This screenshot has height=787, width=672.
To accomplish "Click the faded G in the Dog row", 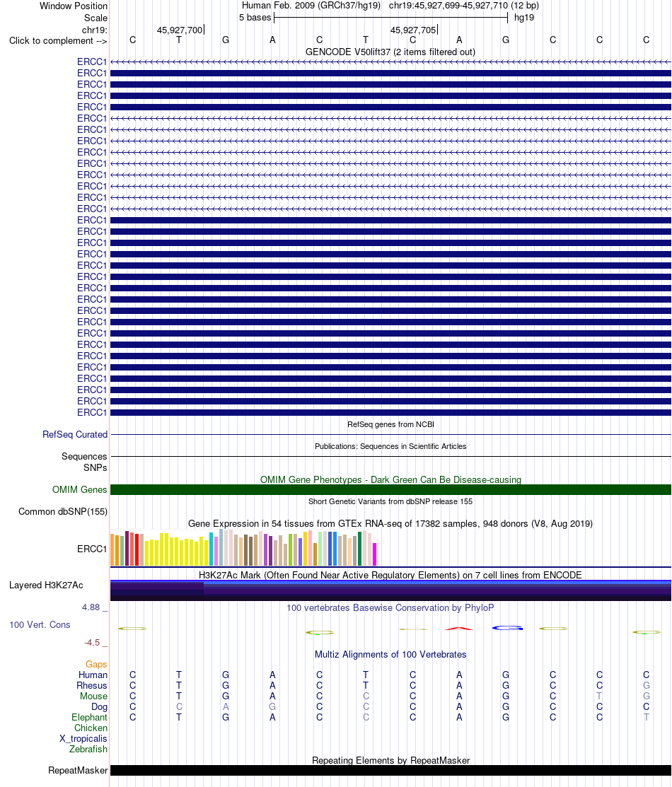I will (272, 706).
